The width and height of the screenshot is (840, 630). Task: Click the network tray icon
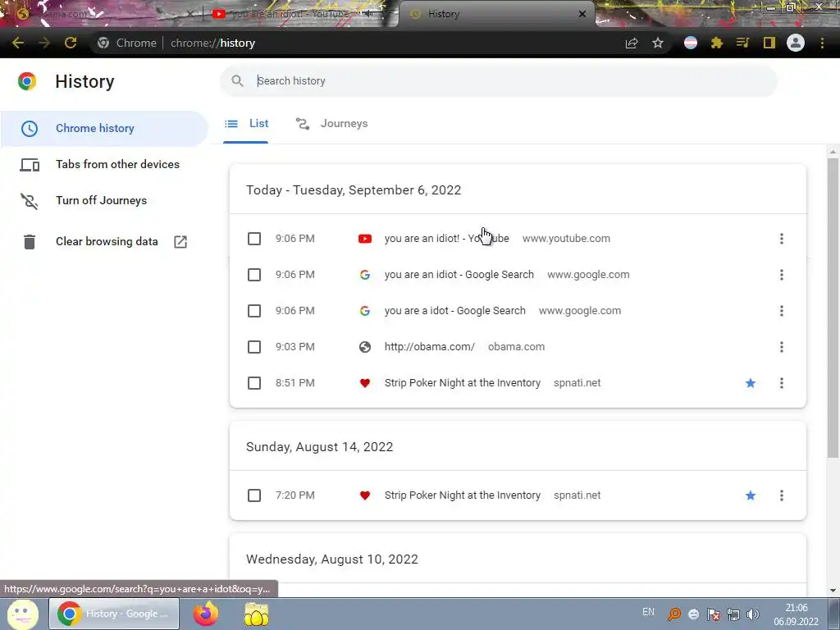[x=733, y=614]
